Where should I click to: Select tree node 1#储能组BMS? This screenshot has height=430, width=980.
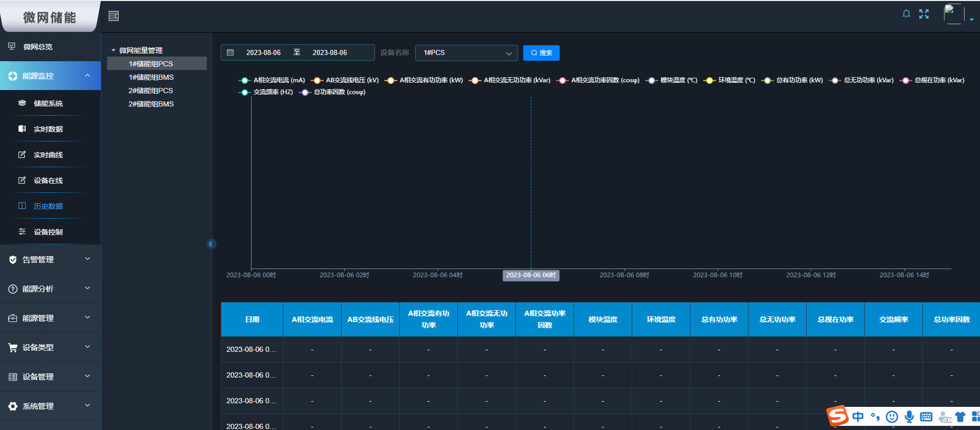[157, 77]
